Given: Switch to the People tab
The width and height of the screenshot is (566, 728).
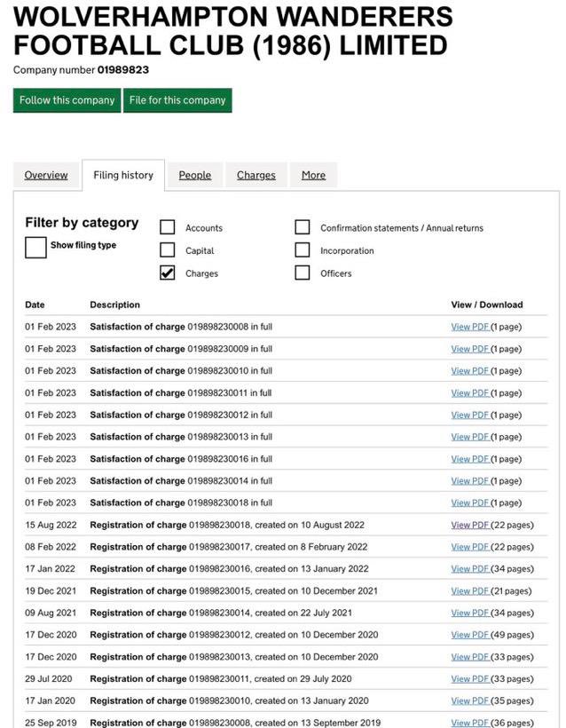Looking at the screenshot, I should click(195, 175).
